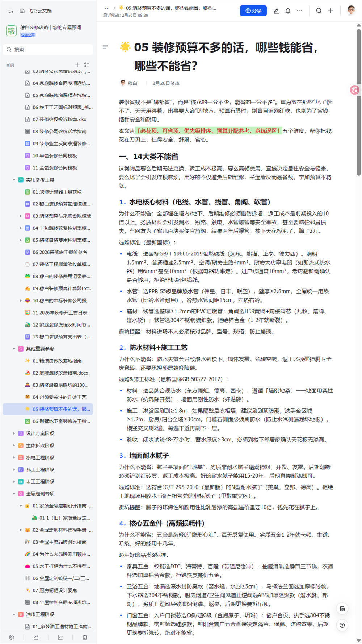
Task: Expand the 水电工程阶段 folder
Action: pyautogui.click(x=14, y=457)
